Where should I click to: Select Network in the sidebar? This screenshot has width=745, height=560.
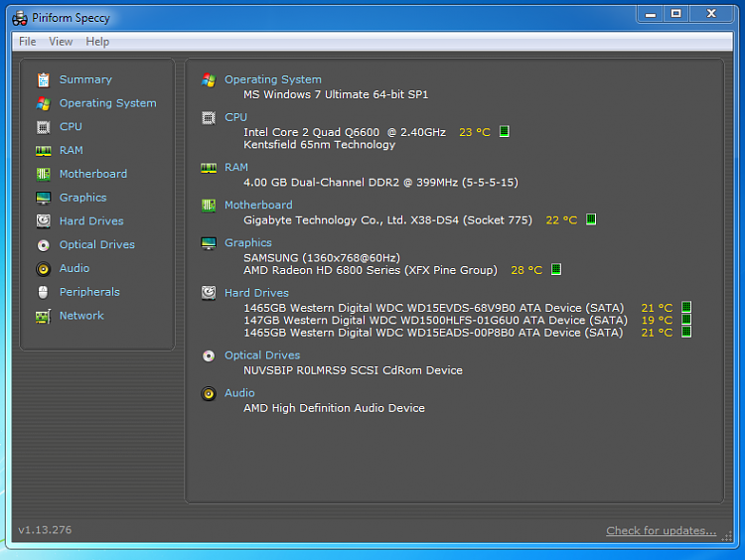point(81,316)
